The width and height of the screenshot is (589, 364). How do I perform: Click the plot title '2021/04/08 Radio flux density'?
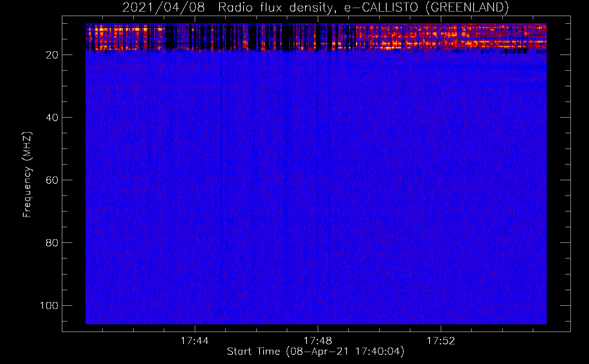coord(315,7)
